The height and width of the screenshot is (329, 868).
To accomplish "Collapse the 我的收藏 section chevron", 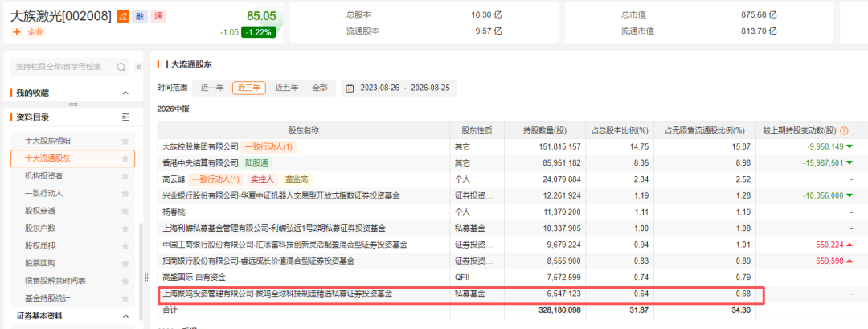I will tap(125, 93).
